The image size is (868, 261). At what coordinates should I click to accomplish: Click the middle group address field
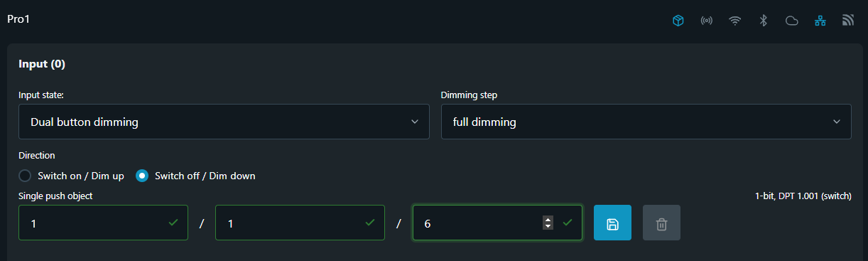300,223
